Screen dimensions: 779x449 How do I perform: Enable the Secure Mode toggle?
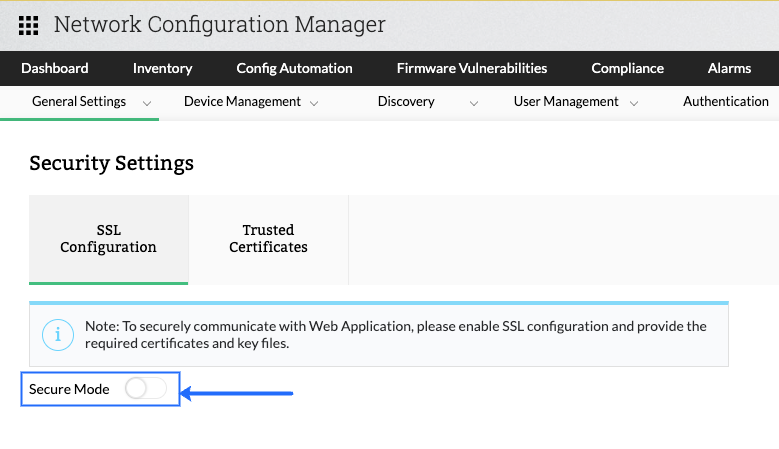(146, 389)
